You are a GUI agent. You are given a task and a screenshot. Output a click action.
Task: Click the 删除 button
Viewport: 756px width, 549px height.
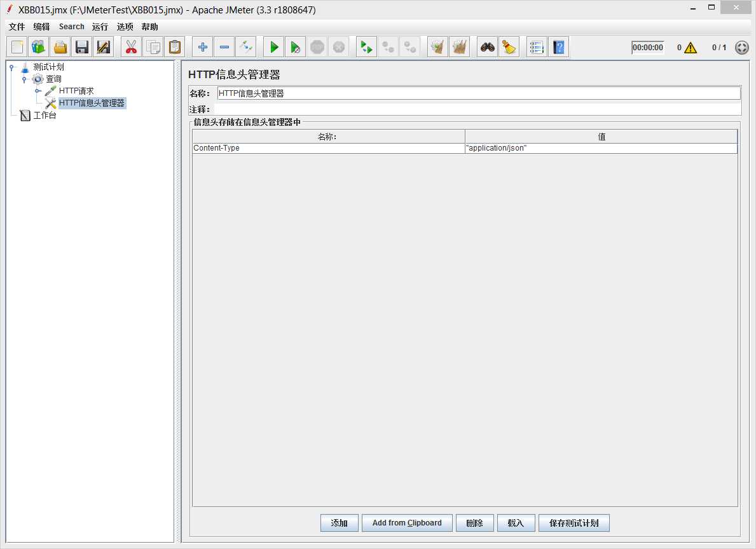pyautogui.click(x=474, y=523)
